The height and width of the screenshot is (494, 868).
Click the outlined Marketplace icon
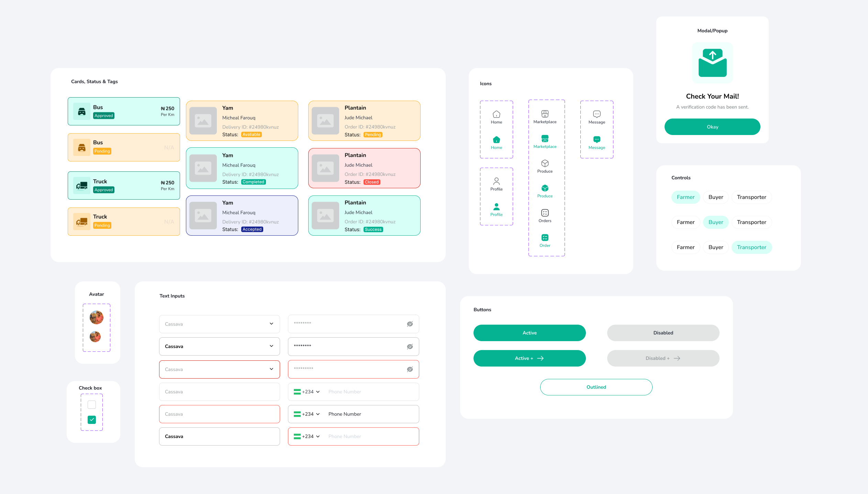(545, 114)
